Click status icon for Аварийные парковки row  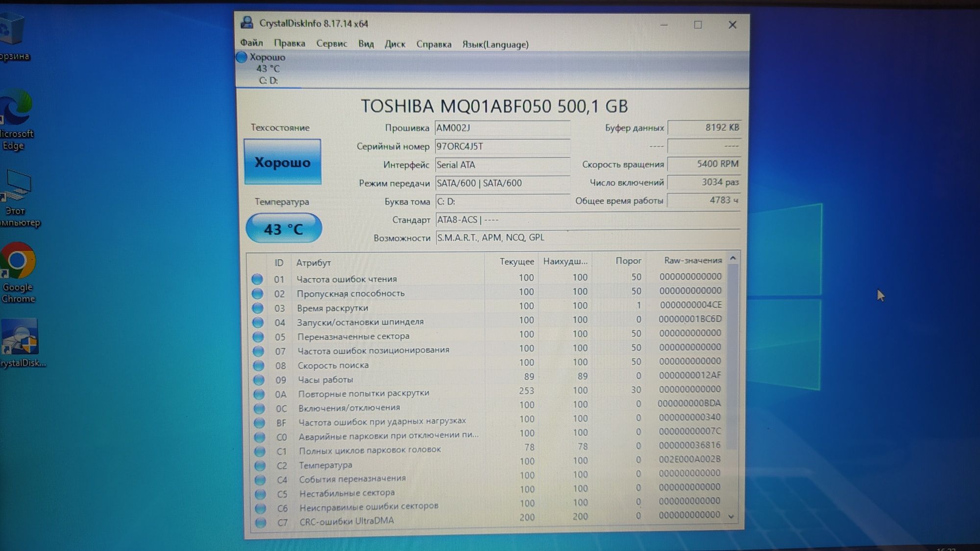(260, 437)
